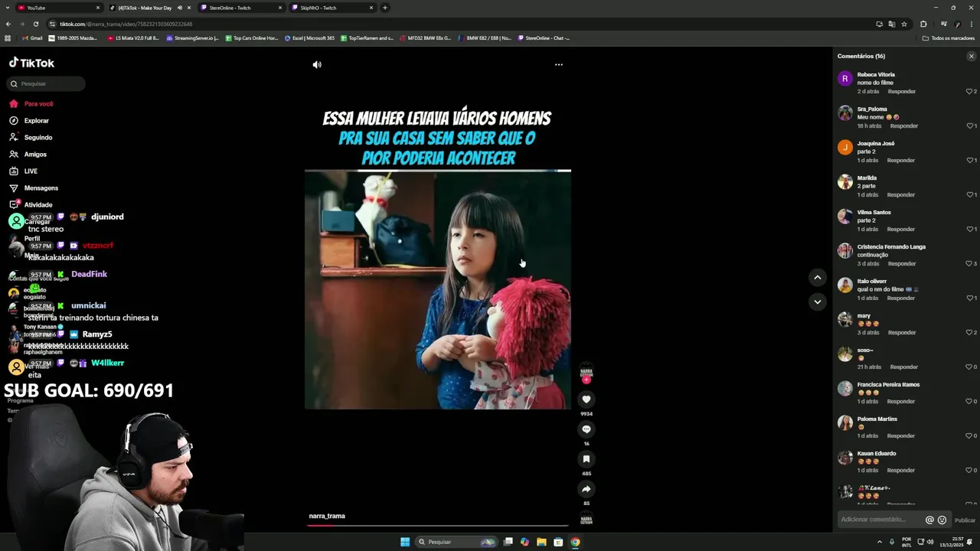Open the emoji picker in comment box

click(942, 520)
